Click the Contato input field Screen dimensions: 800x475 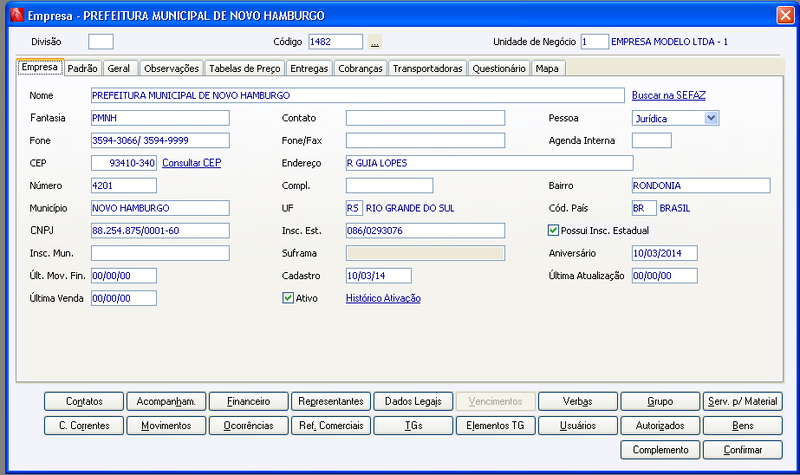(x=426, y=118)
